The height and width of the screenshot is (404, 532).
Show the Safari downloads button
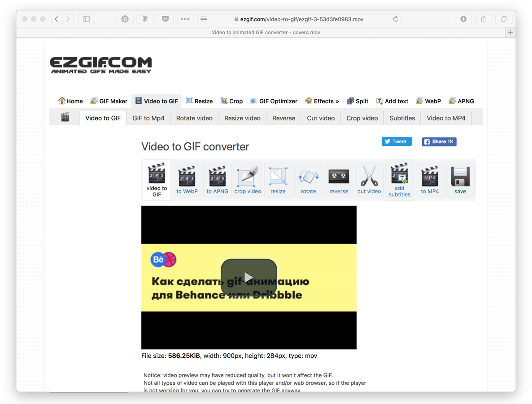point(463,19)
